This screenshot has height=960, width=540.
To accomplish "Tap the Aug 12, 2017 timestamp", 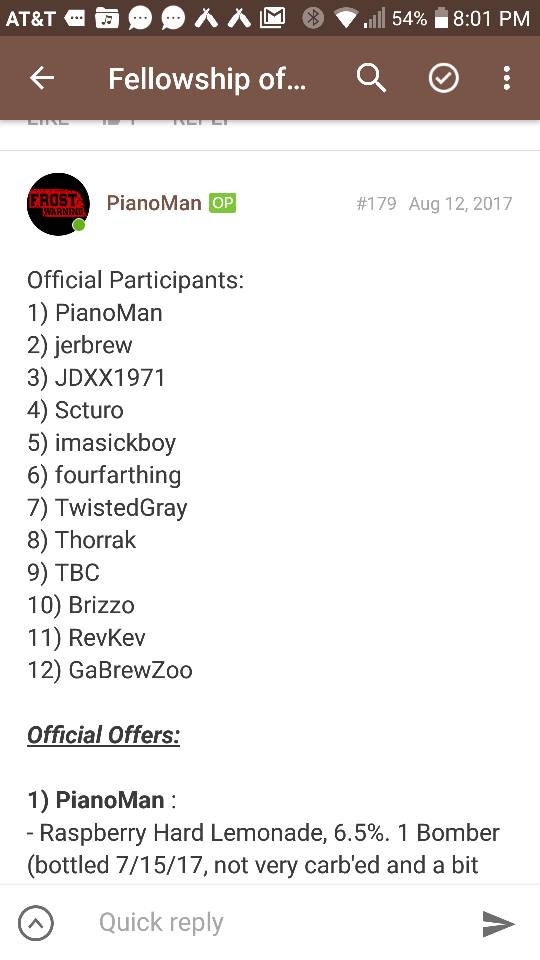I will point(460,203).
